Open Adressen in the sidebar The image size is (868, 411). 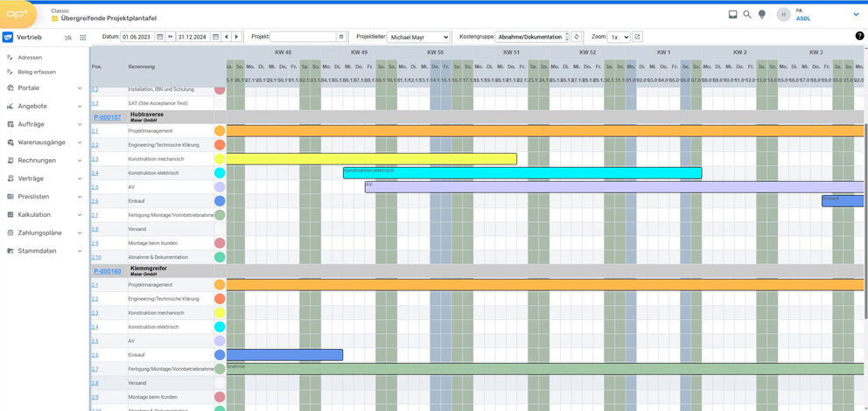pos(30,57)
